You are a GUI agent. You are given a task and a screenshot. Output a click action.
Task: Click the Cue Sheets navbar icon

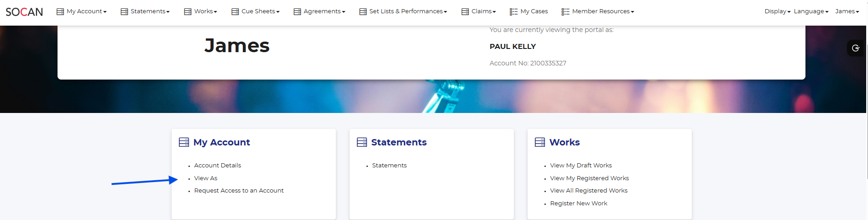(x=235, y=11)
